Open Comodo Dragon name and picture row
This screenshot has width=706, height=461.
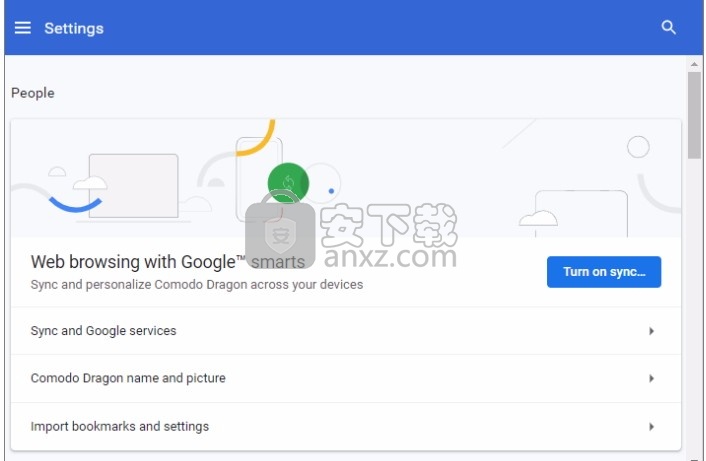346,379
